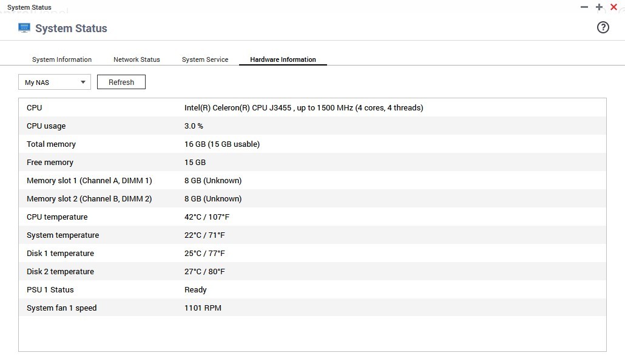The height and width of the screenshot is (364, 625).
Task: Open the help question mark icon
Action: pos(603,27)
